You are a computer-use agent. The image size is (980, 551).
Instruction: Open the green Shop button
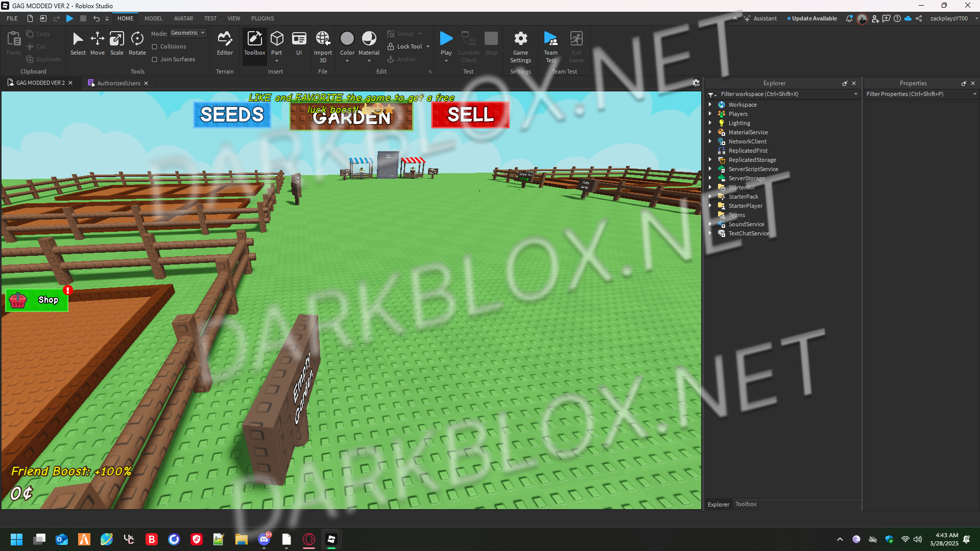pos(37,300)
